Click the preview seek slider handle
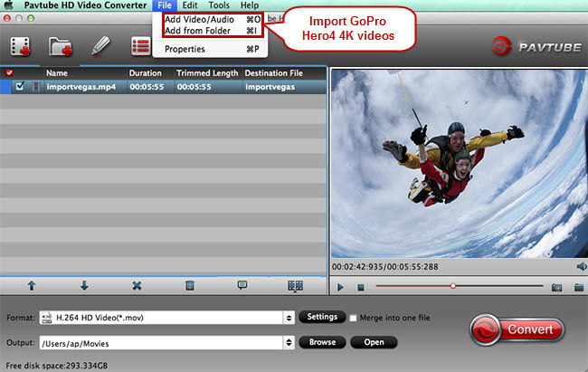The width and height of the screenshot is (588, 372). pos(453,286)
